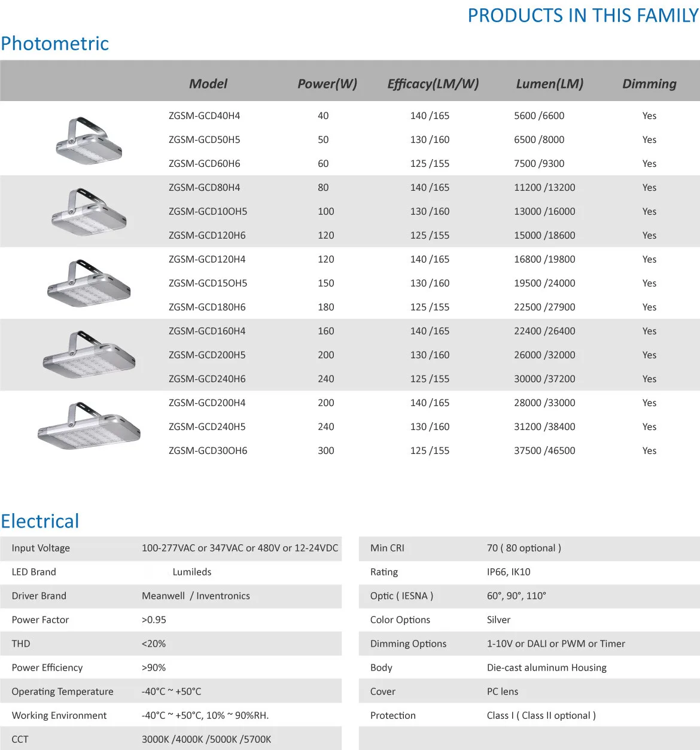Select model ZGSM-GCD120H6
700x750 pixels.
pyautogui.click(x=207, y=236)
